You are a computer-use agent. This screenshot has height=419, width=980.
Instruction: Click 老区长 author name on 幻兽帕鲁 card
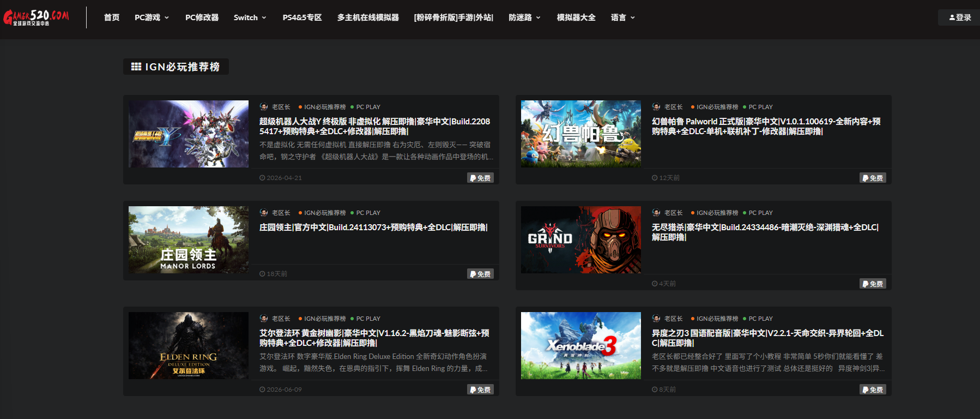click(x=674, y=107)
